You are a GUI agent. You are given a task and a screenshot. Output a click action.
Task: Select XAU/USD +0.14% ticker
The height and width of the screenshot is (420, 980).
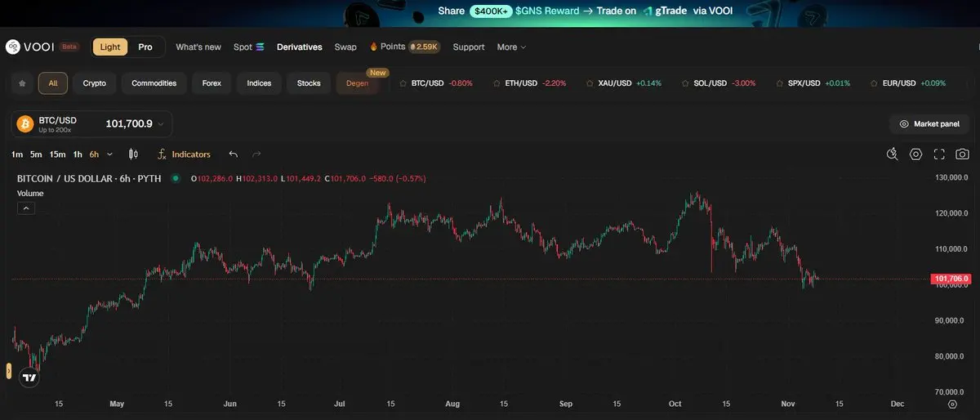[x=630, y=83]
